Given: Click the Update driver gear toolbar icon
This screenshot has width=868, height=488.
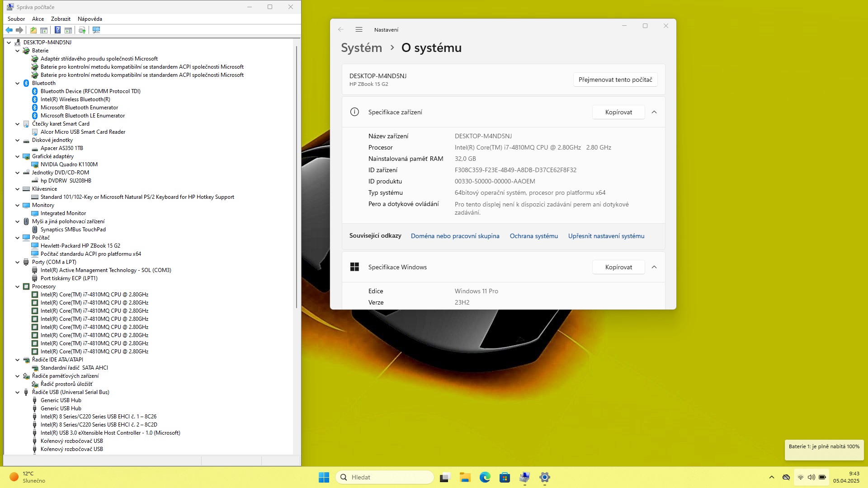Looking at the screenshot, I should [82, 30].
